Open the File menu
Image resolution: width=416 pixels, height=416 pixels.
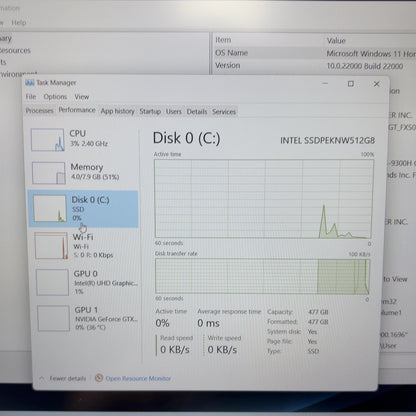point(31,97)
